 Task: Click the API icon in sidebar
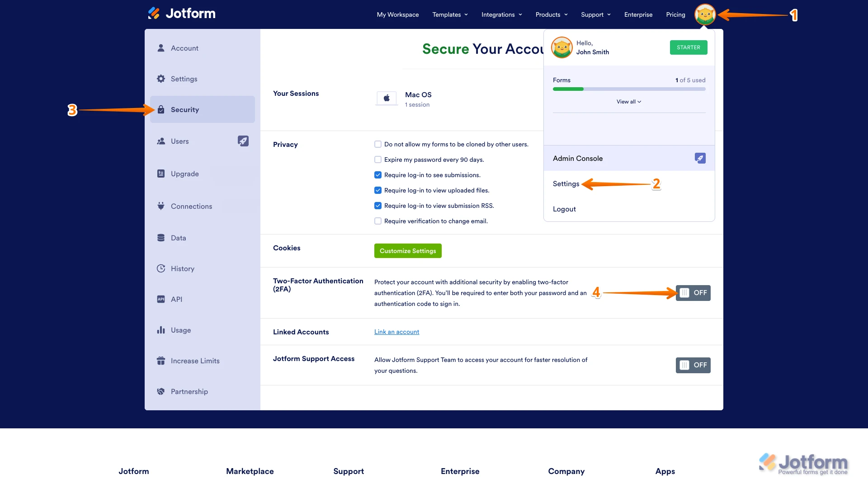[x=160, y=299]
